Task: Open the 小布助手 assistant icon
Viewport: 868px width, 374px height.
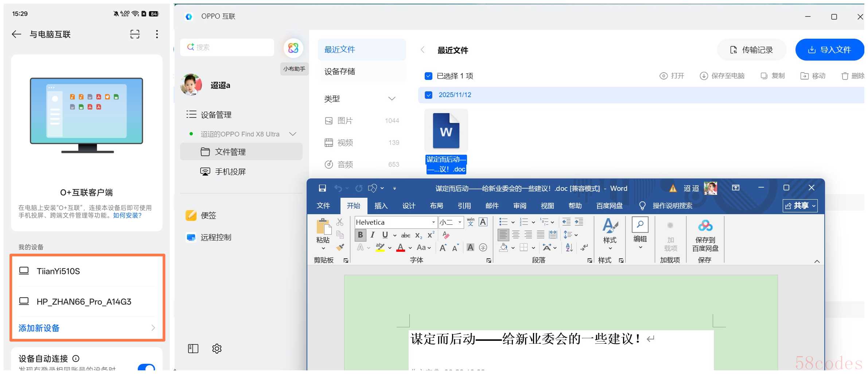Action: pos(293,48)
